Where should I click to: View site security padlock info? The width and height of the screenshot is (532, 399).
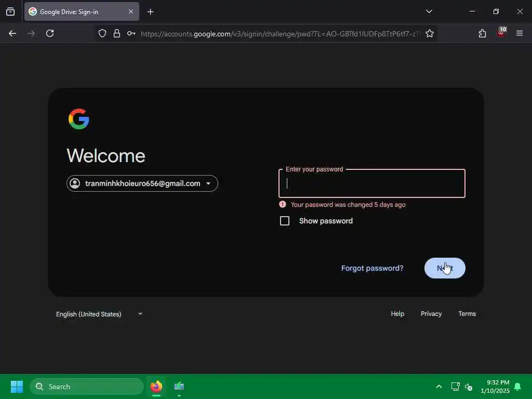click(117, 33)
